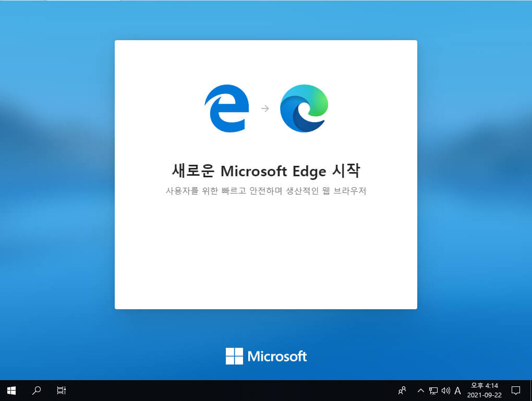Click the 새로운 Microsoft Edge 시작 heading
Viewport: 532px width, 401px height.
pos(266,171)
